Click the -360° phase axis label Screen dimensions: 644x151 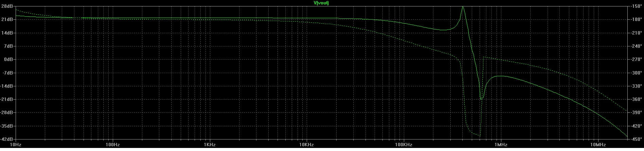(637, 100)
